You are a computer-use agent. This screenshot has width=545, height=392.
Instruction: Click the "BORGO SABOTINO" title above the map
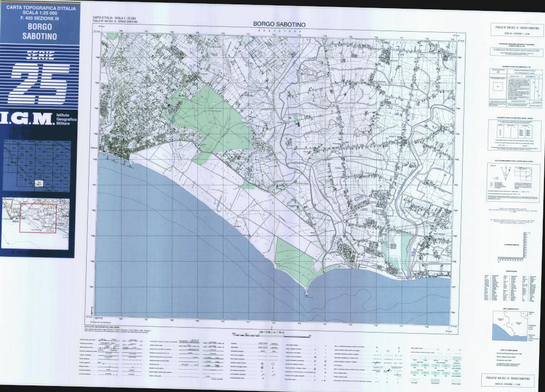(x=279, y=25)
